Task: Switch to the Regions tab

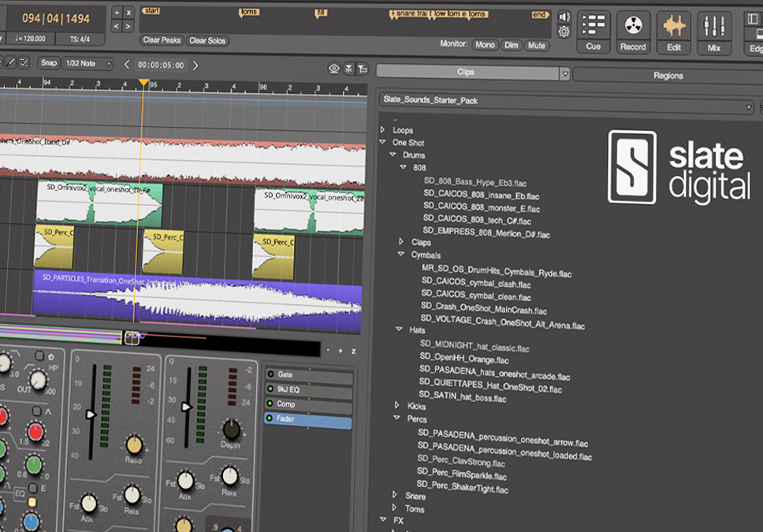Action: [667, 76]
